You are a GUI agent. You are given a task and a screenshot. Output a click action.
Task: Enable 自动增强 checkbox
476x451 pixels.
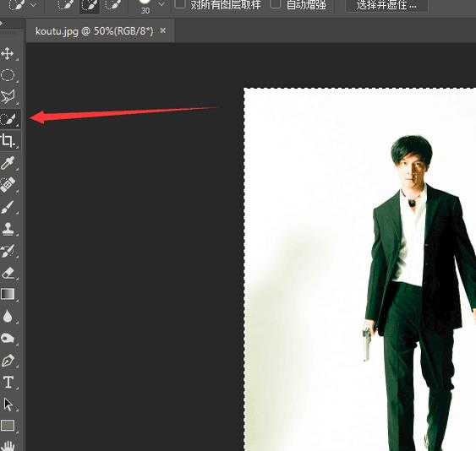tap(276, 4)
